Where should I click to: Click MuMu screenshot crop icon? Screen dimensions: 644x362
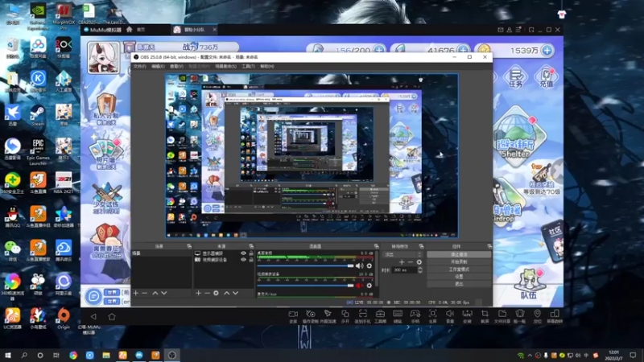(x=485, y=315)
